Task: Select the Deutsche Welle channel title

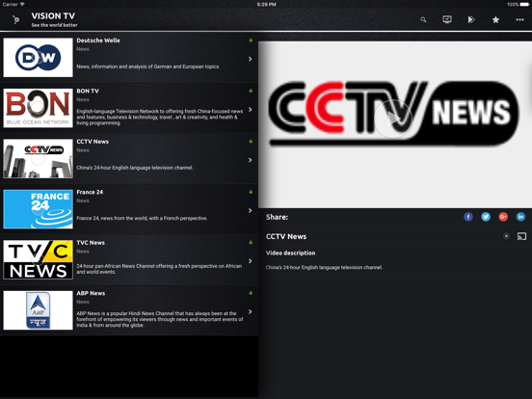Action: coord(98,40)
